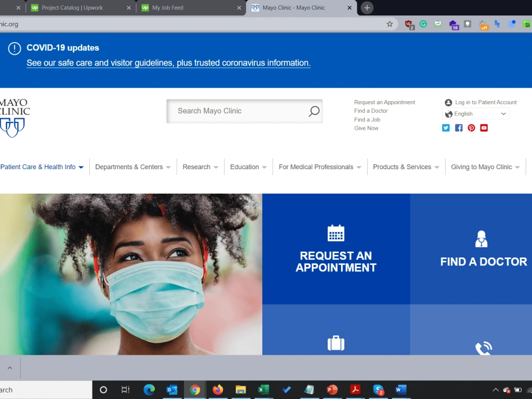
Task: Click the briefcase tile icon
Action: click(336, 343)
